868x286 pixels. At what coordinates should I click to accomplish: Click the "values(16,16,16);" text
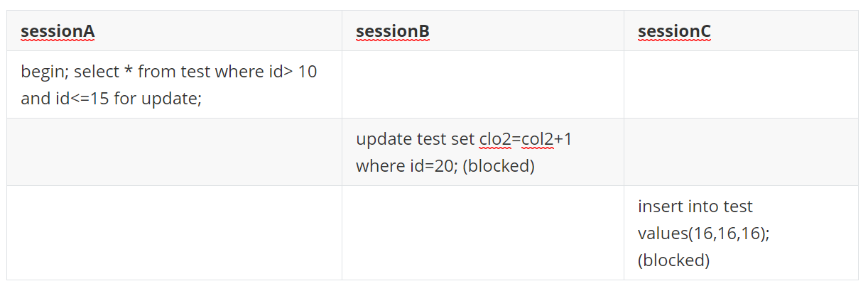click(x=703, y=233)
